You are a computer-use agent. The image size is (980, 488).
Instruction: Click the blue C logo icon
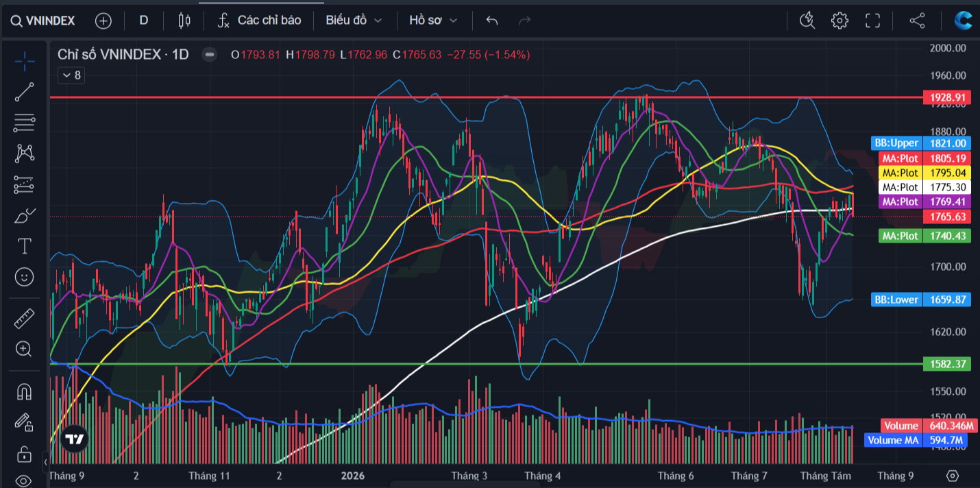[x=964, y=21]
